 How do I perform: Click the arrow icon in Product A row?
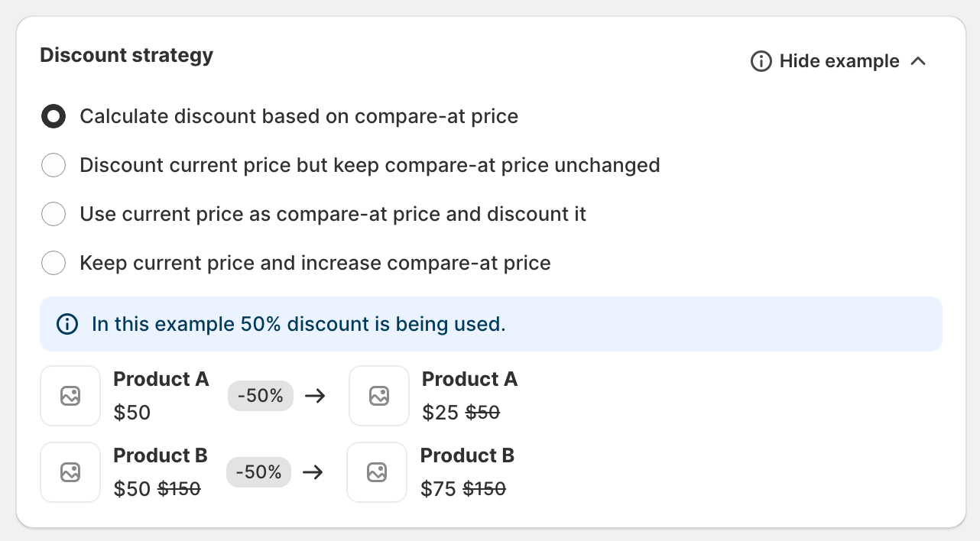[x=315, y=396]
